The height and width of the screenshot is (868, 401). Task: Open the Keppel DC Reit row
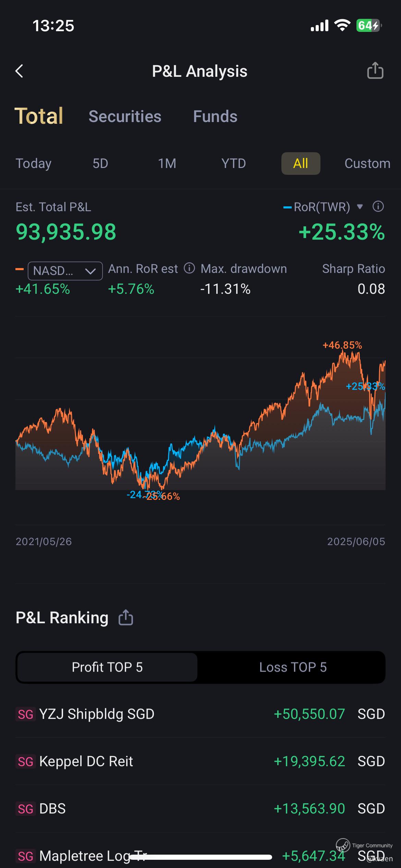click(200, 761)
